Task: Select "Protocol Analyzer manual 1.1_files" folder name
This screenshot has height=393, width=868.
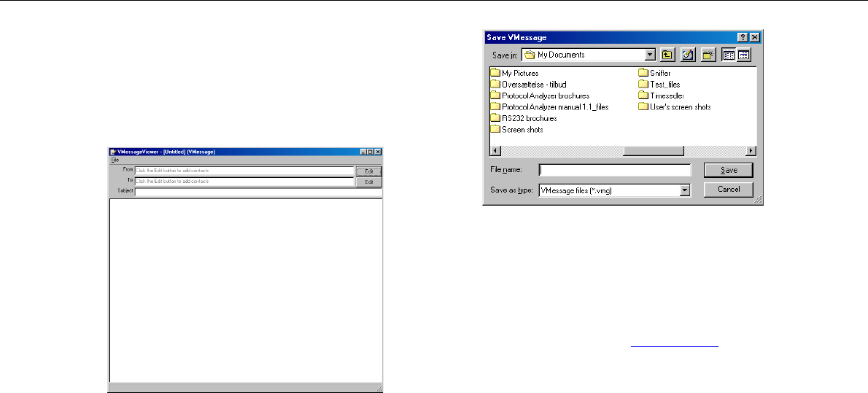Action: point(554,107)
